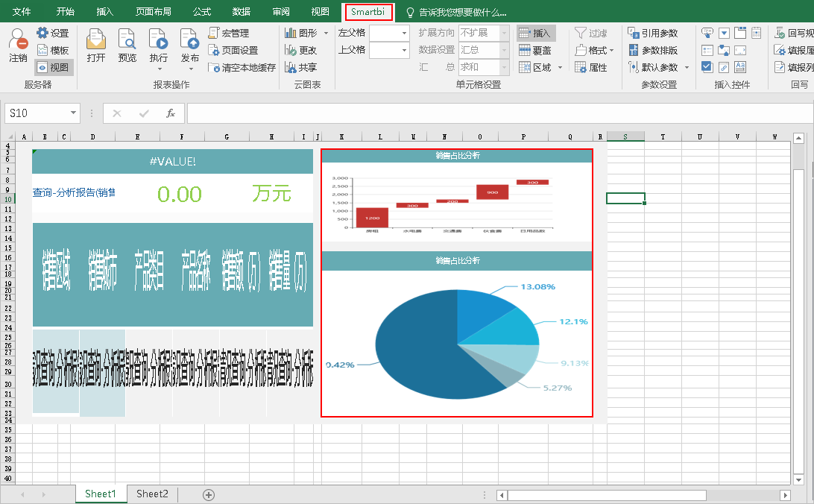Click the 注销 logout icon

point(18,40)
